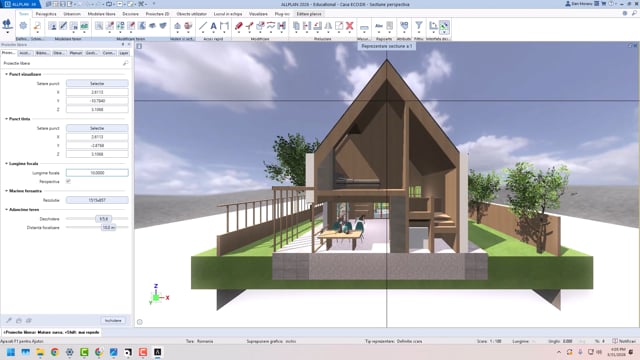Click the line drawing tool icon
This screenshot has width=640, height=360.
(203, 26)
